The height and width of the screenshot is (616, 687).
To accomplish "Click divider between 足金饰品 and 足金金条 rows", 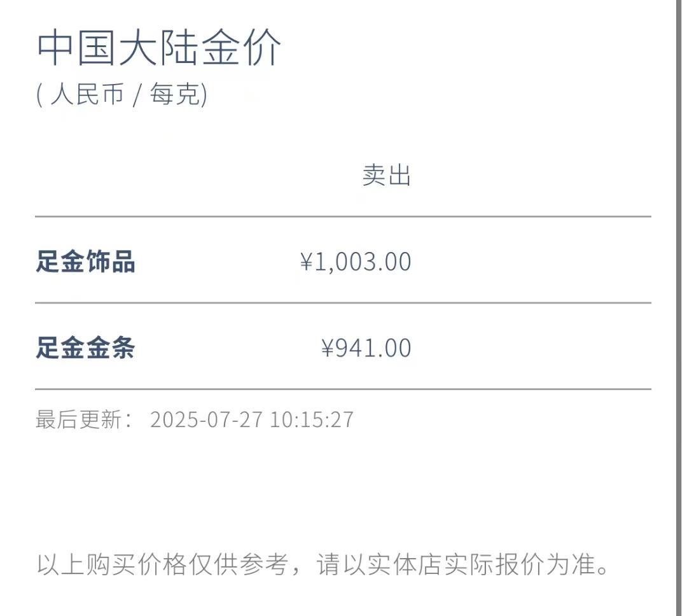I will tap(343, 303).
